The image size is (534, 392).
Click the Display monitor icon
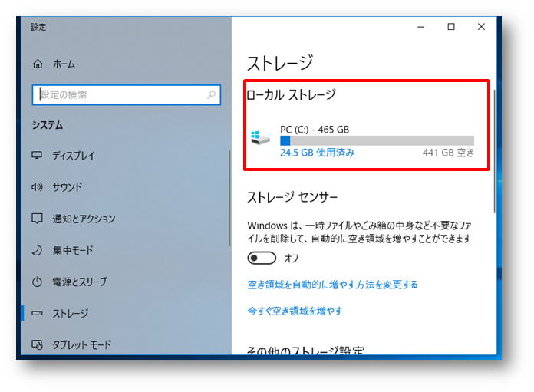click(37, 155)
